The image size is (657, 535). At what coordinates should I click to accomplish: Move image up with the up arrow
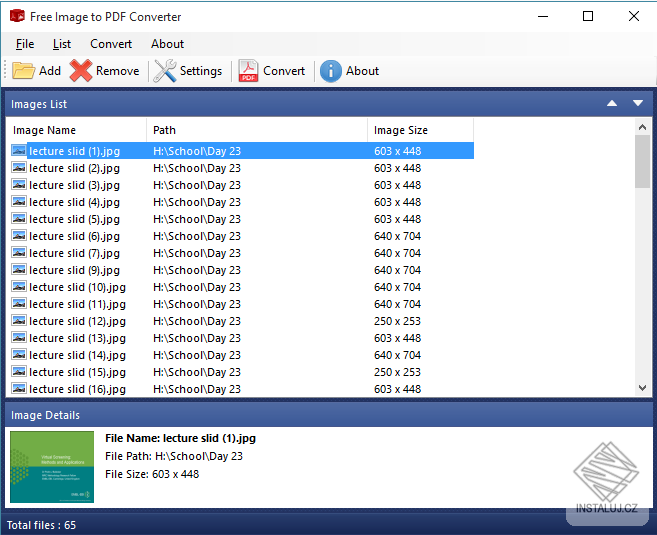(612, 103)
